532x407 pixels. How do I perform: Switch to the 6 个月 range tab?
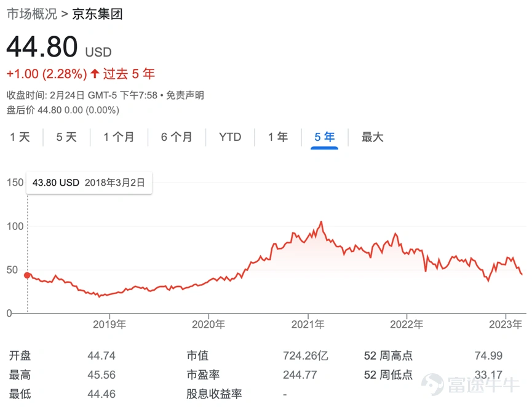(x=177, y=137)
